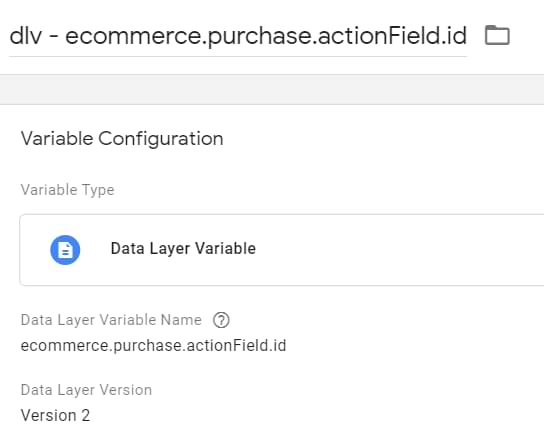Click the underline beneath the variable title
The width and height of the screenshot is (544, 440).
[238, 56]
